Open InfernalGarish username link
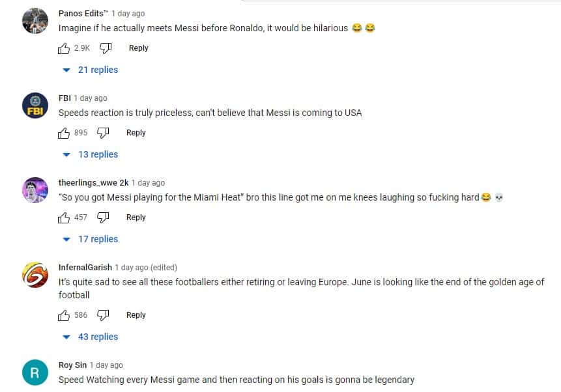The height and width of the screenshot is (392, 561). pyautogui.click(x=85, y=268)
